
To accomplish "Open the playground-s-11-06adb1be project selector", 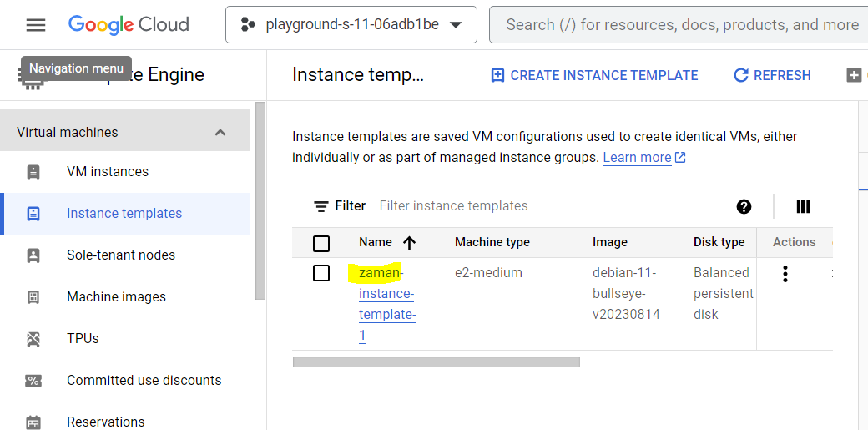I will click(x=351, y=25).
